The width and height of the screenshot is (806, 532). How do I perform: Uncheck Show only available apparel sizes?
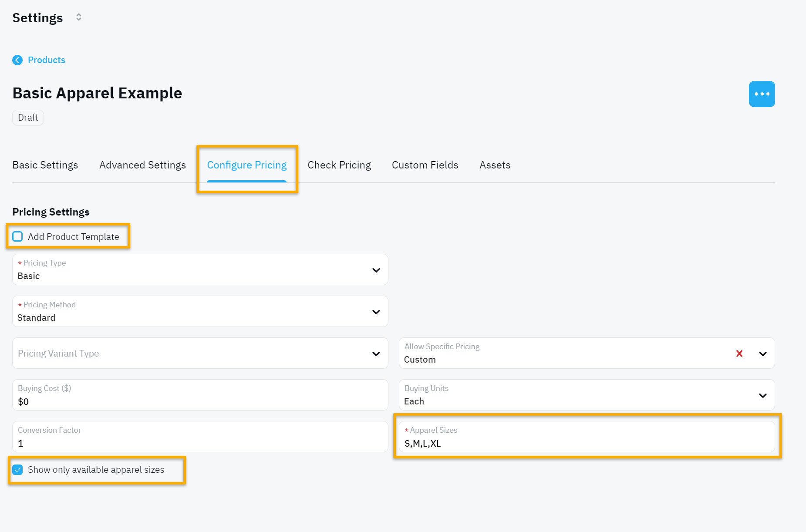pyautogui.click(x=17, y=470)
